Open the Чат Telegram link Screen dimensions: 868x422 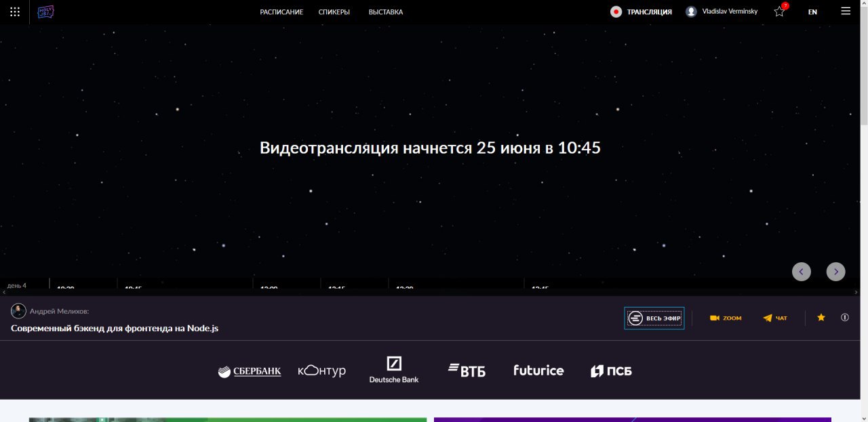tap(775, 318)
